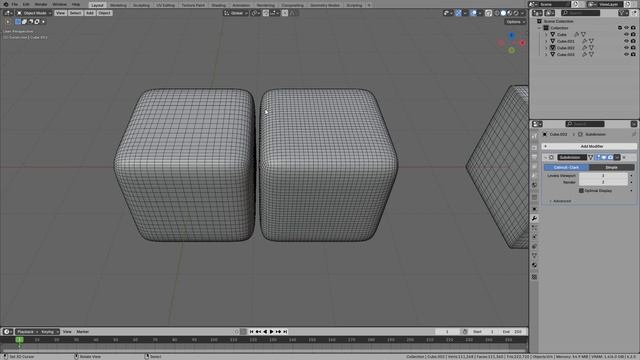Open the outliner filter dropdown
The height and width of the screenshot is (360, 640).
coord(623,13)
